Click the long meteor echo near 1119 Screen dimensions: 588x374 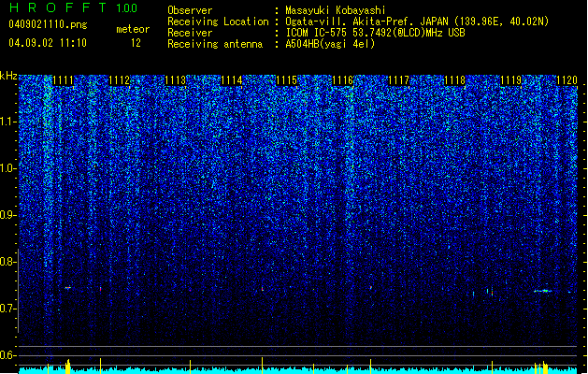tap(542, 291)
